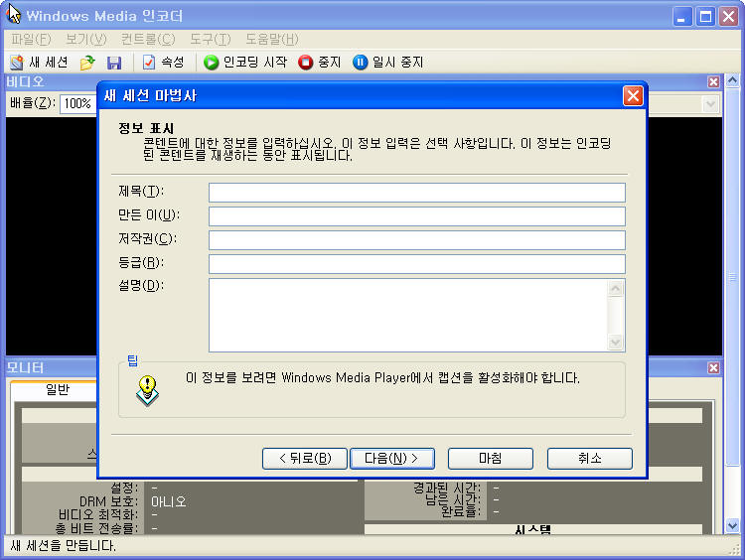Image resolution: width=745 pixels, height=560 pixels.
Task: Click the Next (다음) button
Action: click(392, 459)
